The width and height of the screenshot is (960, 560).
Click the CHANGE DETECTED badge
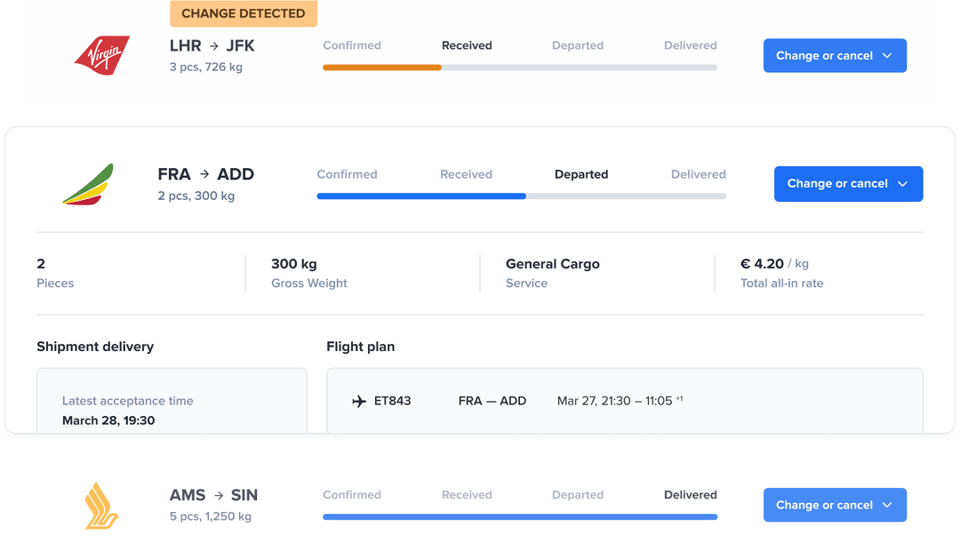244,13
